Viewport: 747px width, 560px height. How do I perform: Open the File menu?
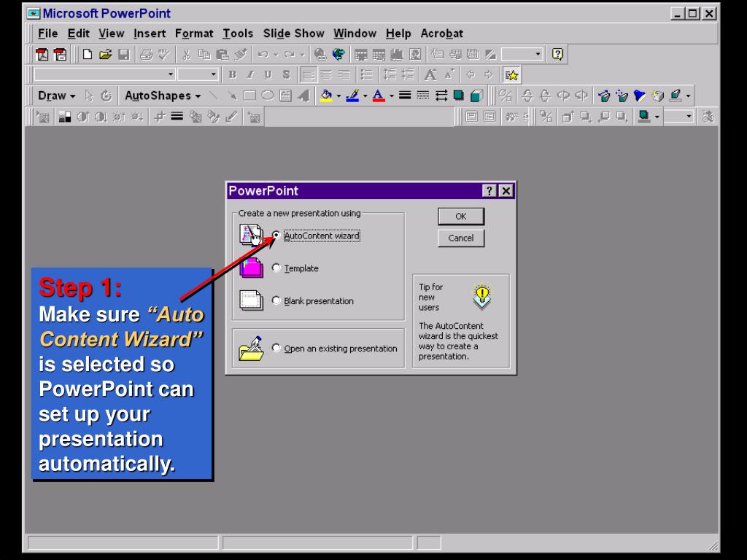(47, 34)
